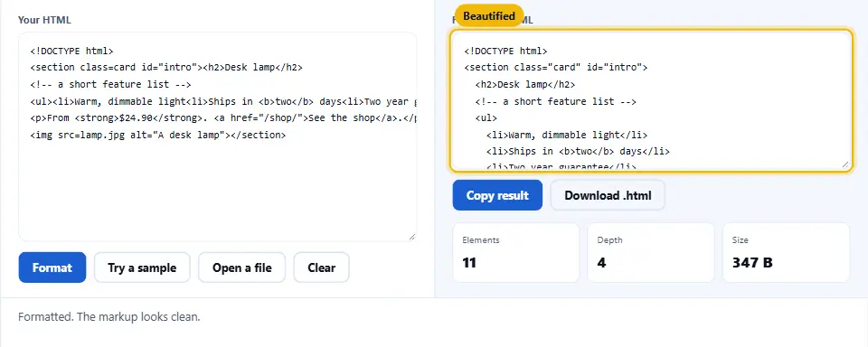
Task: Focus the Your HTML input textarea
Action: (218, 136)
